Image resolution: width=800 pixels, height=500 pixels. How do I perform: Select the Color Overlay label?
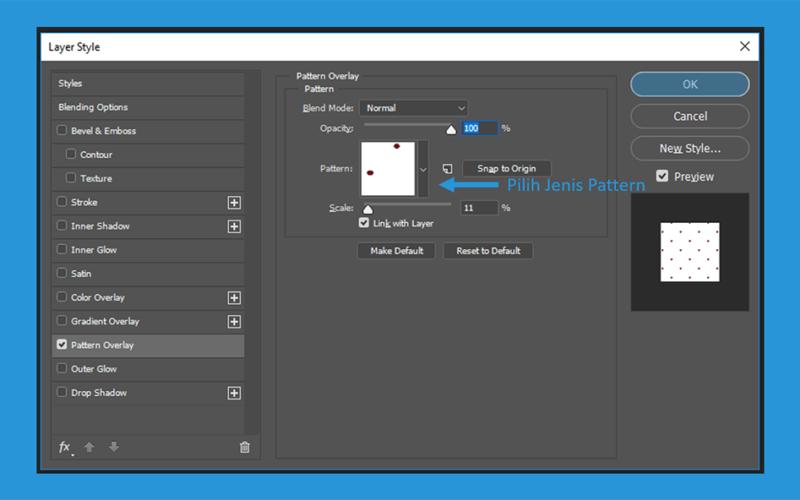[98, 297]
